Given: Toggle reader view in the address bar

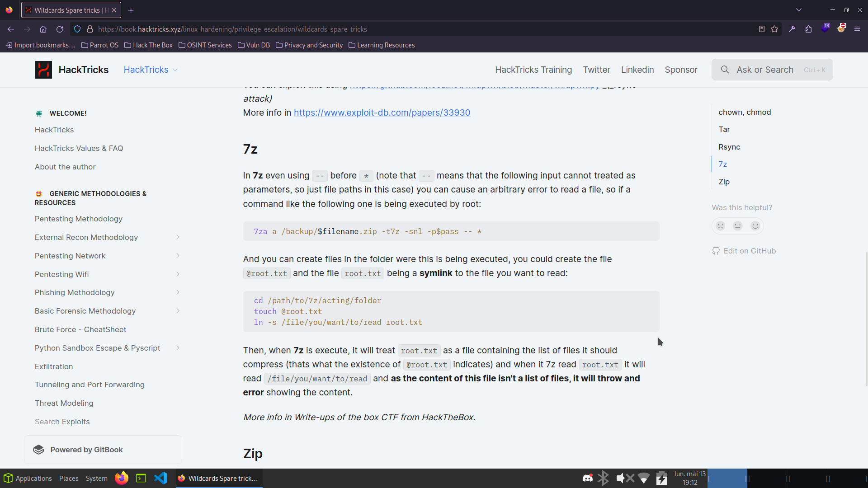Looking at the screenshot, I should pyautogui.click(x=761, y=29).
